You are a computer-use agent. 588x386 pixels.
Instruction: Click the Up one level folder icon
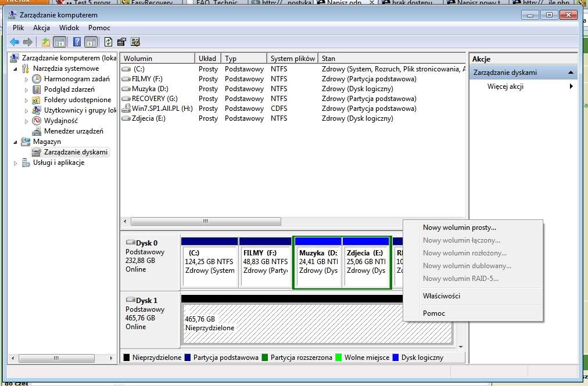(46, 42)
